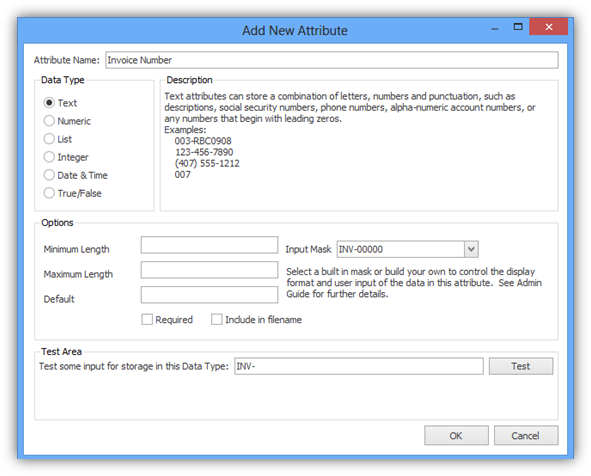Tick the Include in filename checkbox
Image resolution: width=591 pixels, height=476 pixels.
click(217, 319)
